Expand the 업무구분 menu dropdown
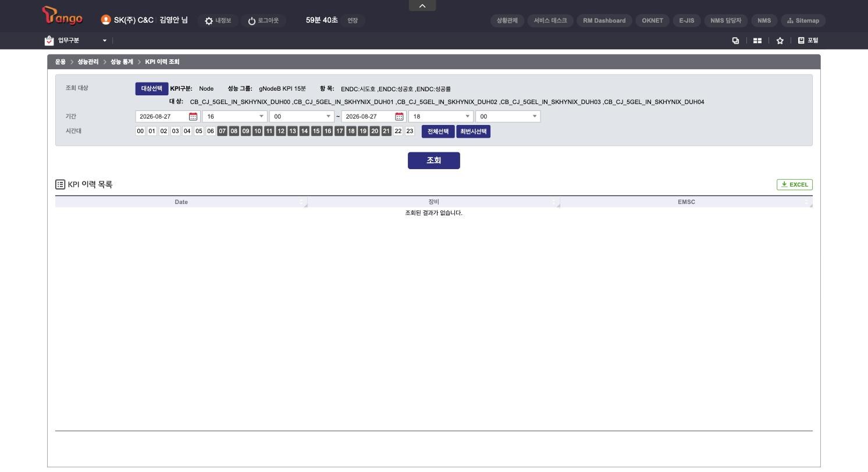Screen dimensions: 868x472 click(x=76, y=41)
